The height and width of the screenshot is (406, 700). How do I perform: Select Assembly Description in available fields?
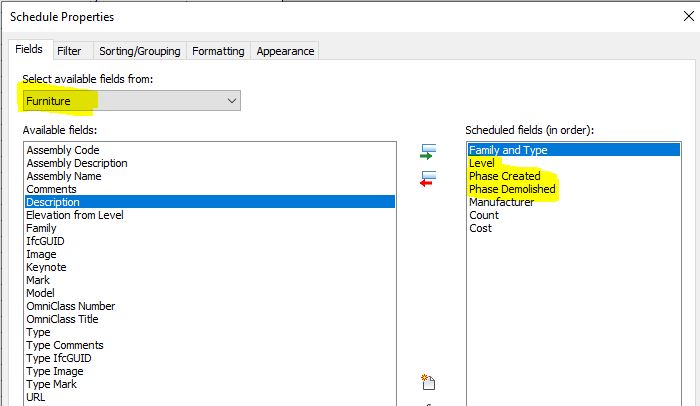tap(210, 163)
